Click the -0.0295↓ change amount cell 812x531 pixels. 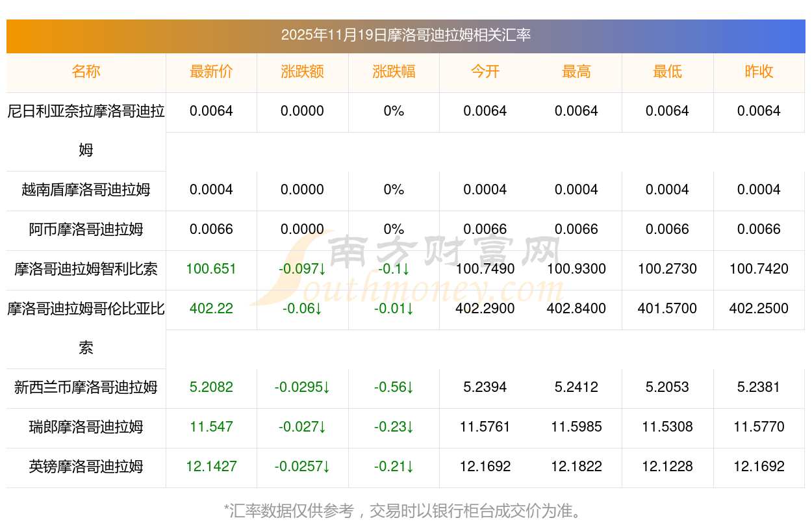pos(302,387)
